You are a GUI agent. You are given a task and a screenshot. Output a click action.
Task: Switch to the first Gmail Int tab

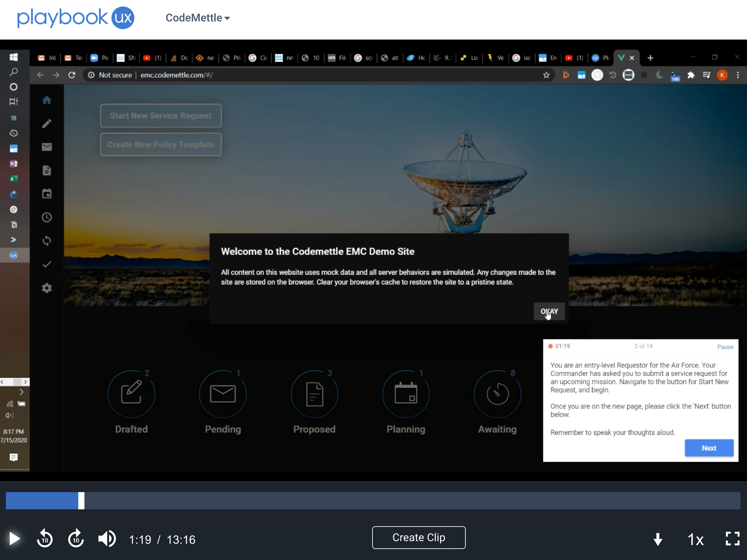pyautogui.click(x=47, y=58)
